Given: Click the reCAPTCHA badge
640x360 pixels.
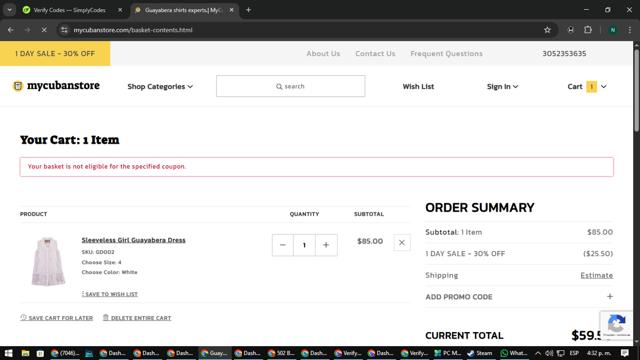Looking at the screenshot, I should (616, 325).
